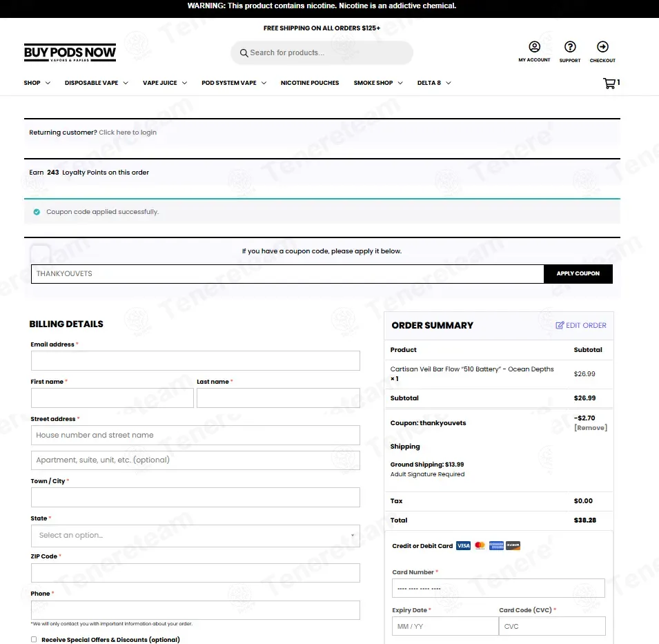Click the Ground Shipping: $13.99 text
This screenshot has width=659, height=644.
[427, 465]
